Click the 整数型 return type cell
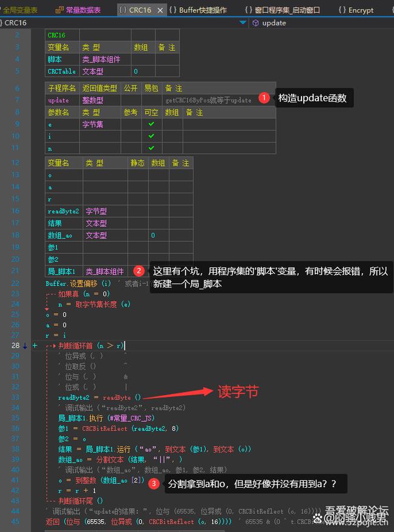Viewport: 394px width, 532px height. tap(100, 101)
